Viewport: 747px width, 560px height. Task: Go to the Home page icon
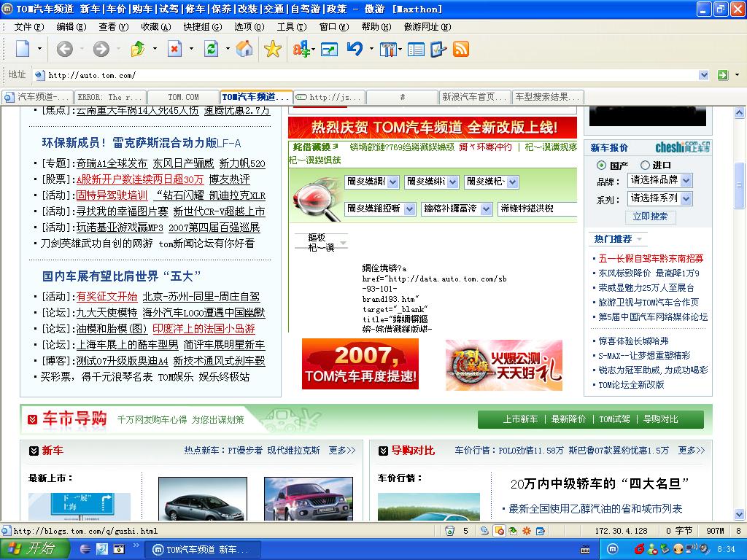[x=244, y=49]
